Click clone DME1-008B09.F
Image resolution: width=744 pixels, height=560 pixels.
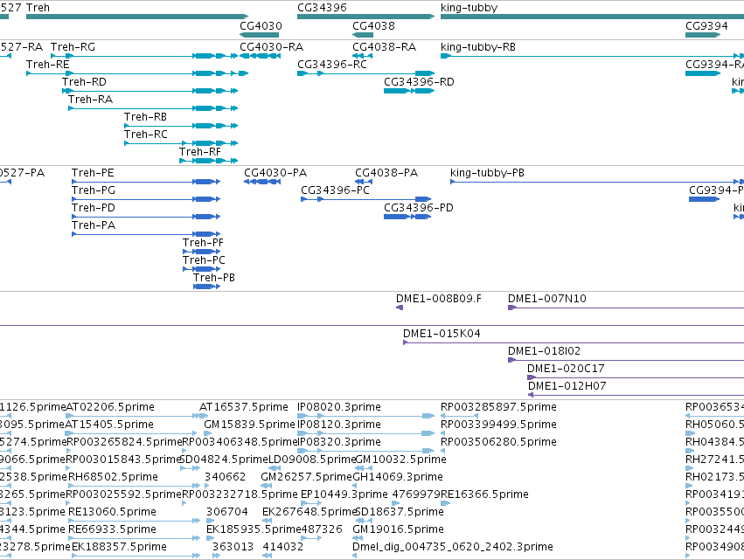coord(400,308)
